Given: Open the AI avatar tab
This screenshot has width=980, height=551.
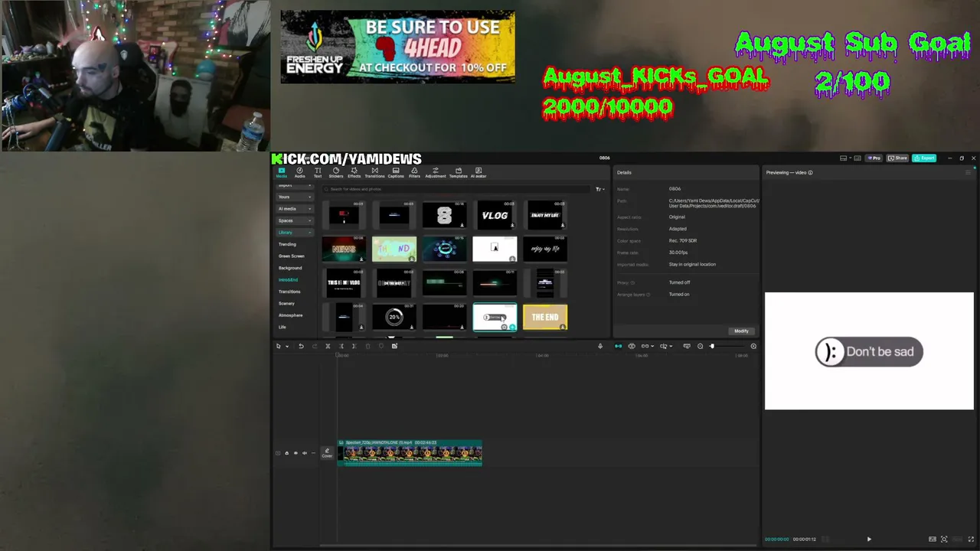Looking at the screenshot, I should pos(479,173).
